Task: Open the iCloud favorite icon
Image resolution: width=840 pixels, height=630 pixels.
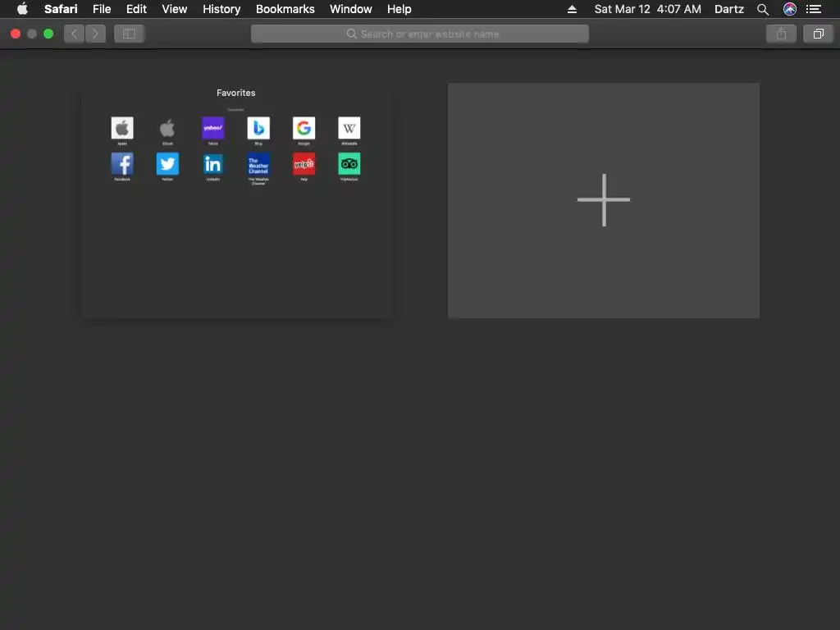Action: tap(167, 128)
